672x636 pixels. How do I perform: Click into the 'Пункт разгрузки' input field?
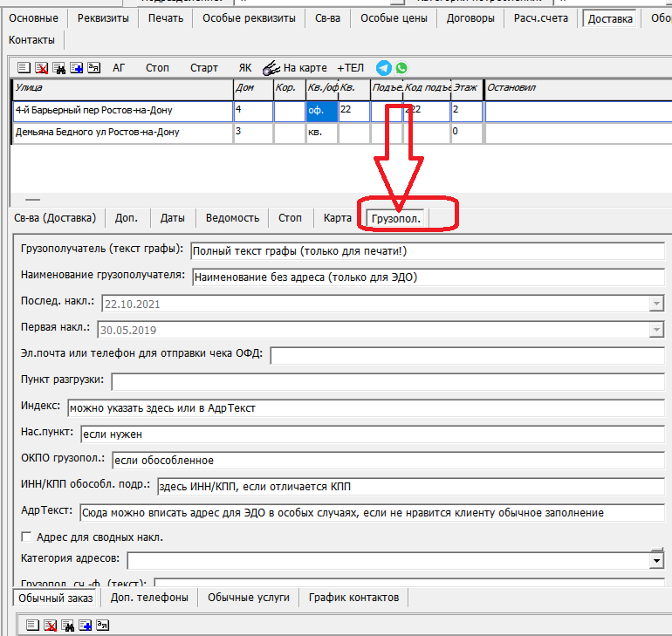[387, 381]
